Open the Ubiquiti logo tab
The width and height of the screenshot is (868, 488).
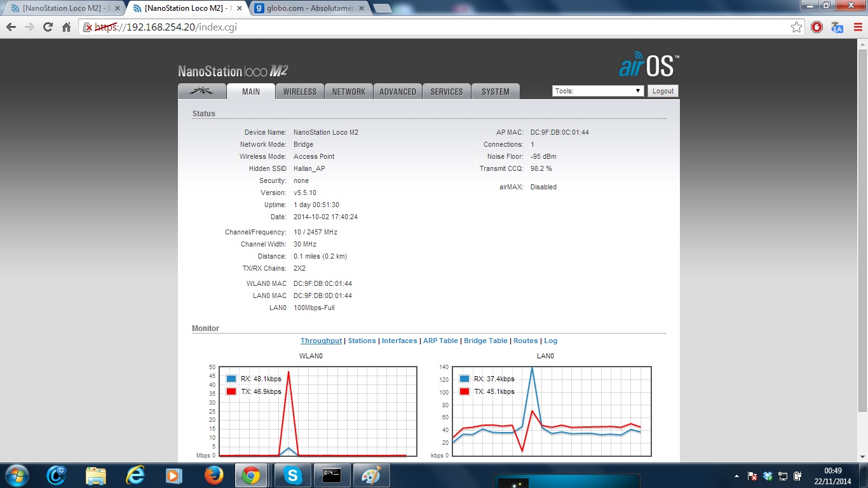click(x=202, y=91)
